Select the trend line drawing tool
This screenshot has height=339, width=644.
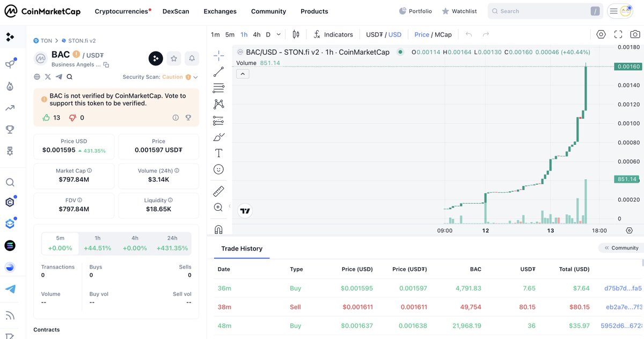coord(218,72)
